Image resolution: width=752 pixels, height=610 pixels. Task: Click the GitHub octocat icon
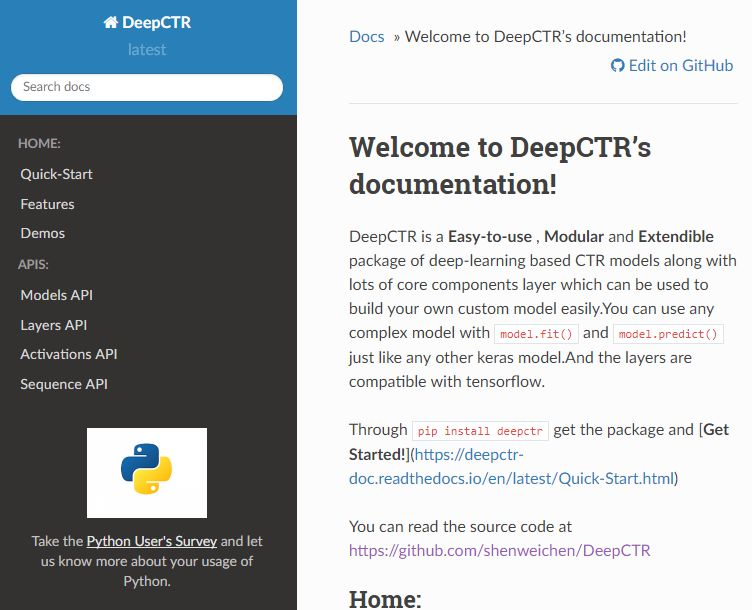pyautogui.click(x=618, y=66)
